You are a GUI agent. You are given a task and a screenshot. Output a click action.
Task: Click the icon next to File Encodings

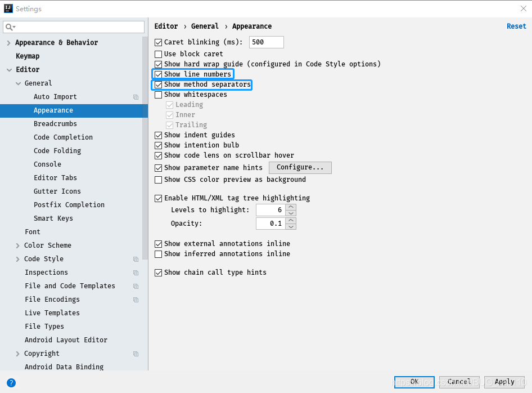(135, 300)
